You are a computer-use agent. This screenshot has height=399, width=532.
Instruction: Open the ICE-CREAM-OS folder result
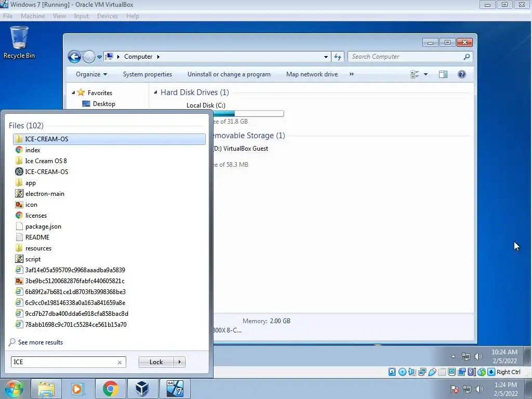109,139
